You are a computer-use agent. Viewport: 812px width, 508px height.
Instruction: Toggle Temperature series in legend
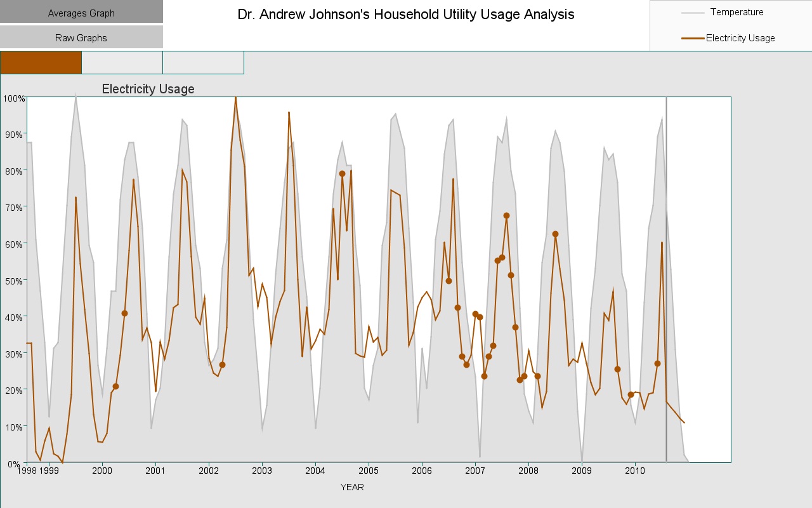pos(737,12)
